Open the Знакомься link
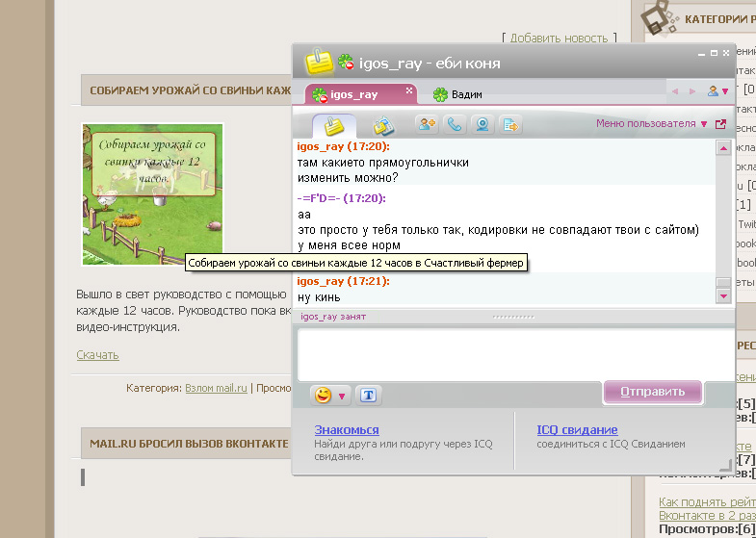 tap(347, 429)
